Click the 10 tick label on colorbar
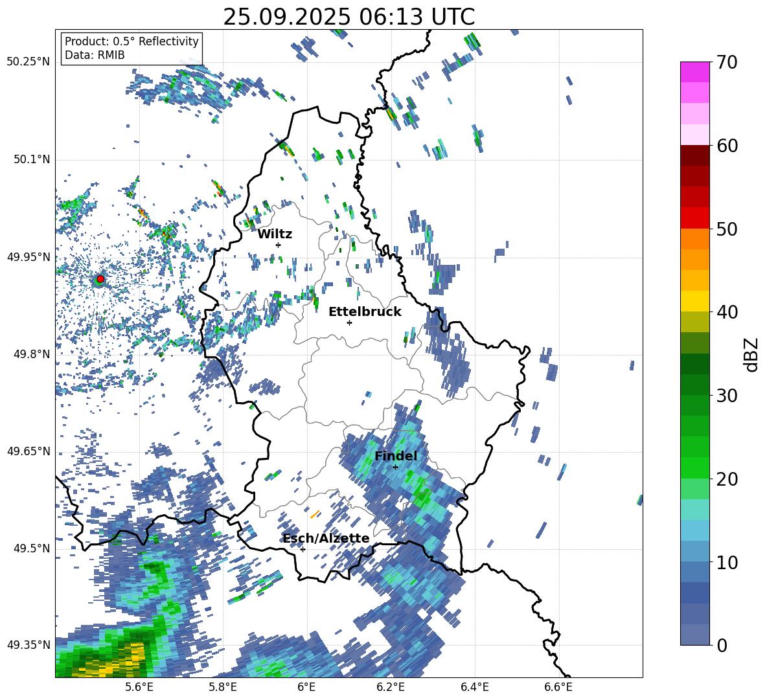 [x=727, y=562]
